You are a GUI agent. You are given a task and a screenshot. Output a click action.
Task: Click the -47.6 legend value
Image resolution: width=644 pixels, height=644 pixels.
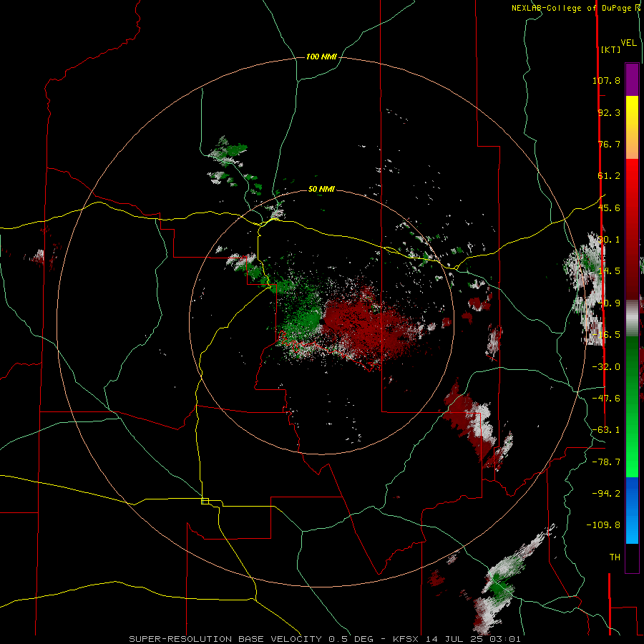coord(606,399)
